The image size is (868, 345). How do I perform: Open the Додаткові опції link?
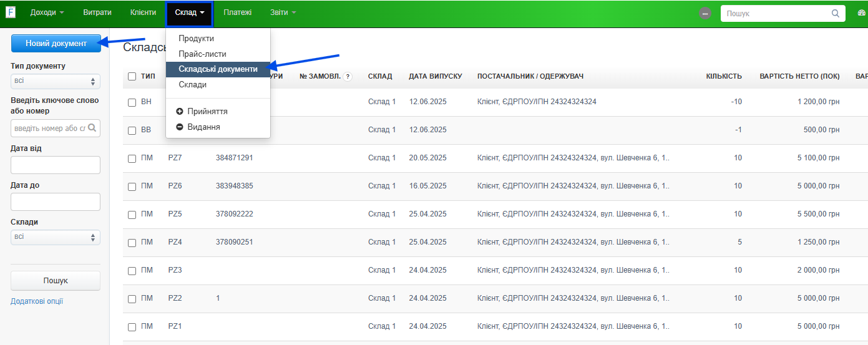[x=37, y=301]
